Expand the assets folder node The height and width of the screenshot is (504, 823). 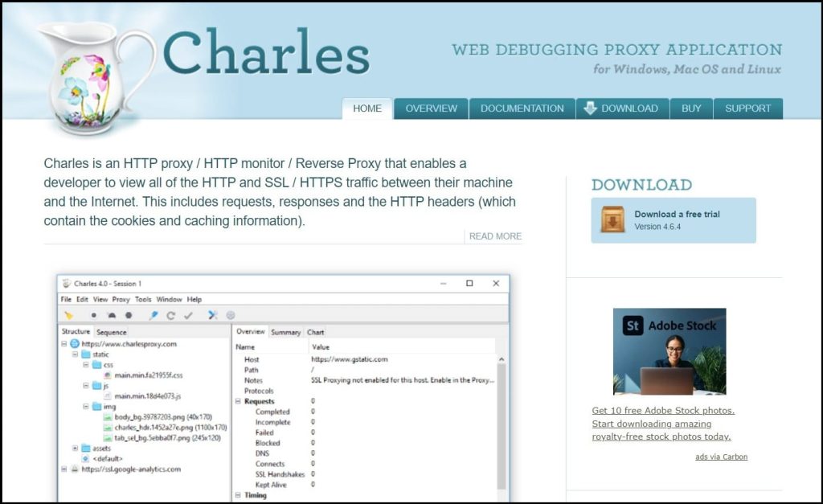[x=75, y=449]
